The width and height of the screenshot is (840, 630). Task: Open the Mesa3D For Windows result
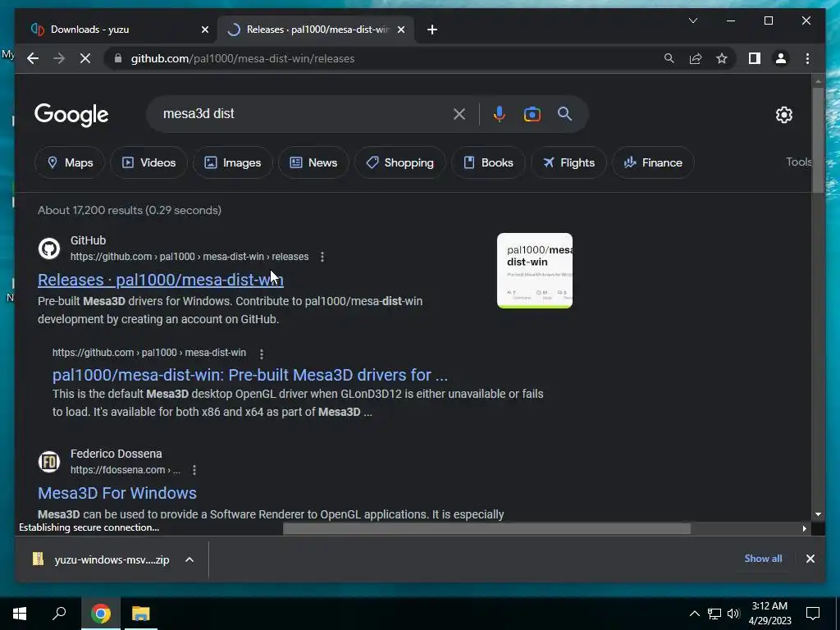(117, 493)
